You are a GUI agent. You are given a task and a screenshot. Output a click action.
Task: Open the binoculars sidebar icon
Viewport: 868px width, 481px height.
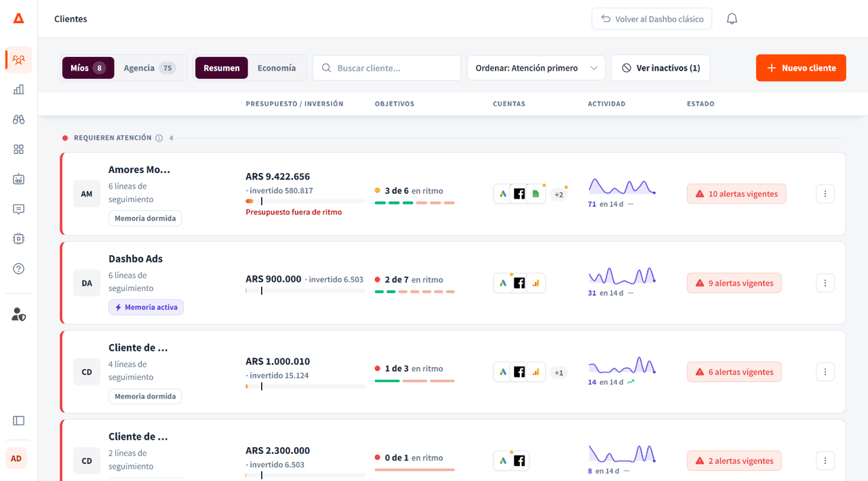(18, 119)
